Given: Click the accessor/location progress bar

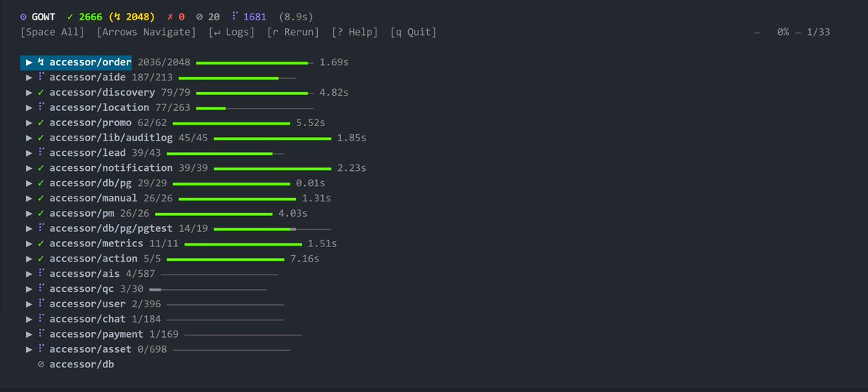Looking at the screenshot, I should point(255,108).
